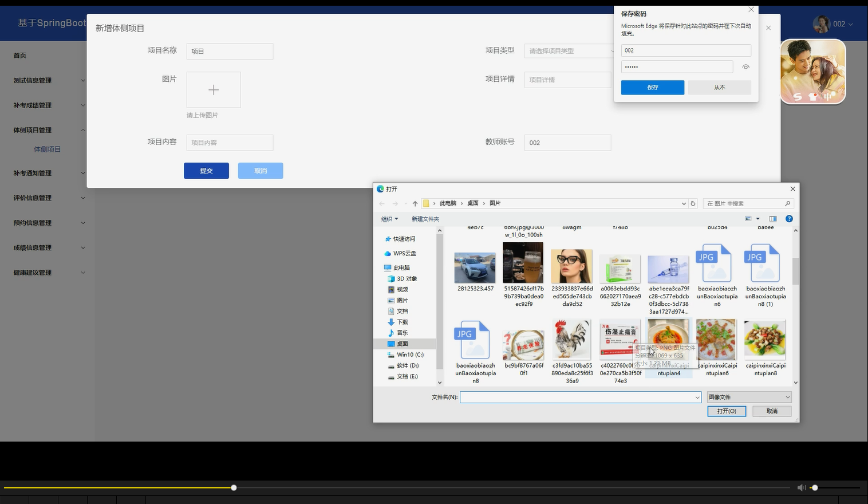
Task: Click the up-directory arrow in the Open dialog
Action: pyautogui.click(x=415, y=204)
